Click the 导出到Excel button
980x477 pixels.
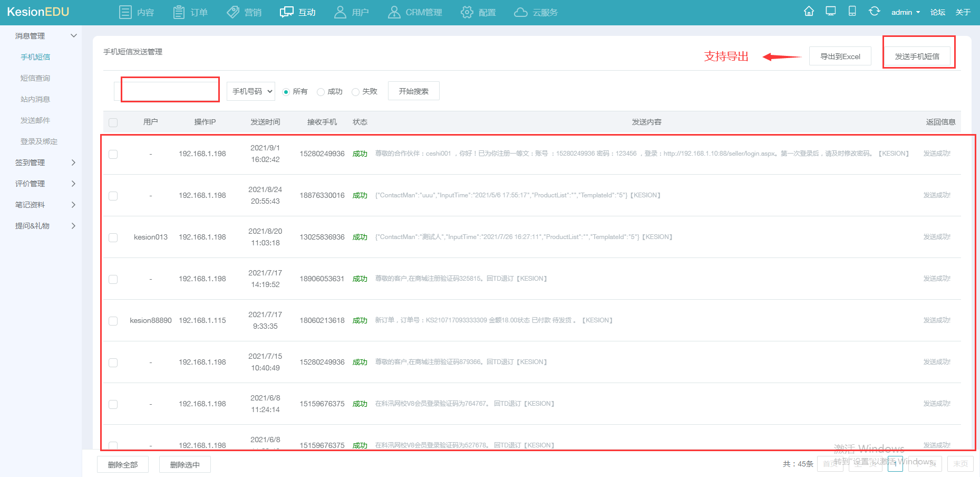pyautogui.click(x=840, y=56)
